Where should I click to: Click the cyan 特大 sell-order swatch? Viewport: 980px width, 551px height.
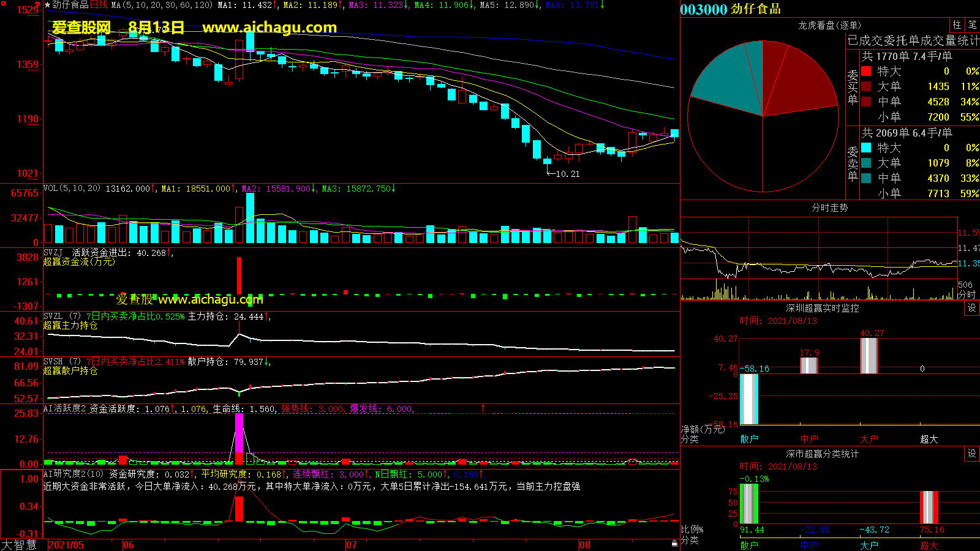click(x=866, y=148)
